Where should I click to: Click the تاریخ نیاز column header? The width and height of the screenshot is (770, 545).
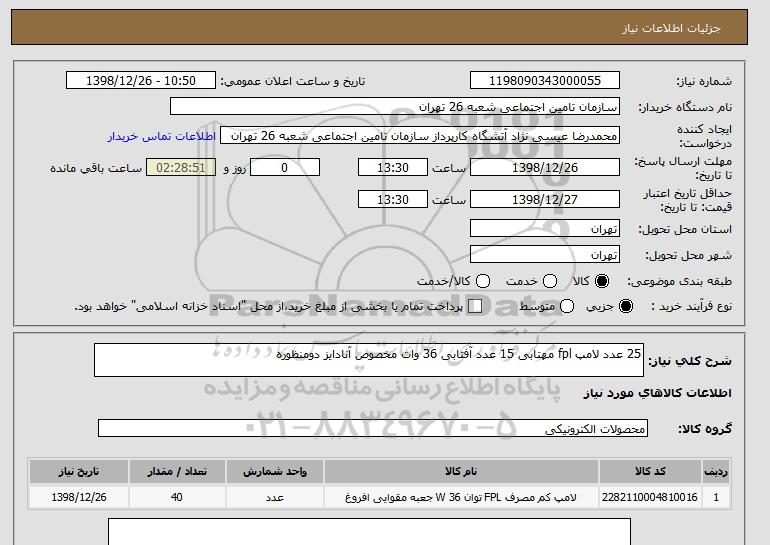tap(79, 471)
